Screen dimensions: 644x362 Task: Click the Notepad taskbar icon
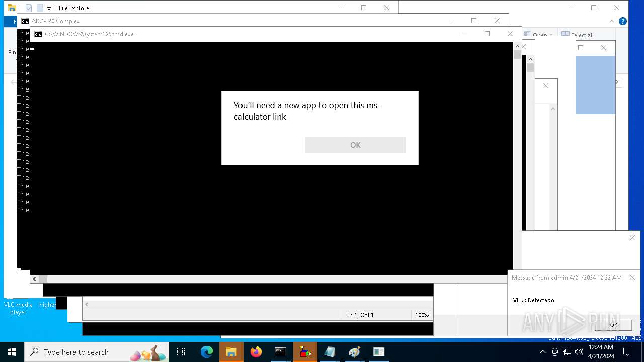tap(330, 352)
